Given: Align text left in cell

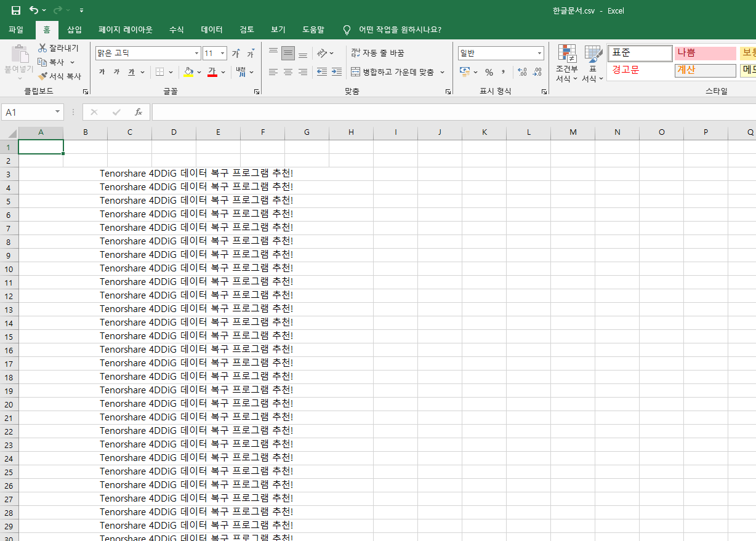Looking at the screenshot, I should coord(273,72).
